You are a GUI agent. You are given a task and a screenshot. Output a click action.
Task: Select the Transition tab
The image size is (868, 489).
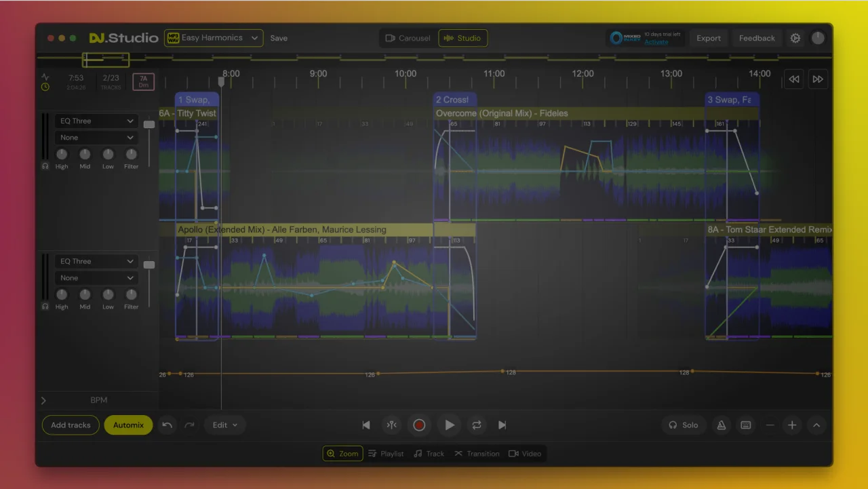477,454
